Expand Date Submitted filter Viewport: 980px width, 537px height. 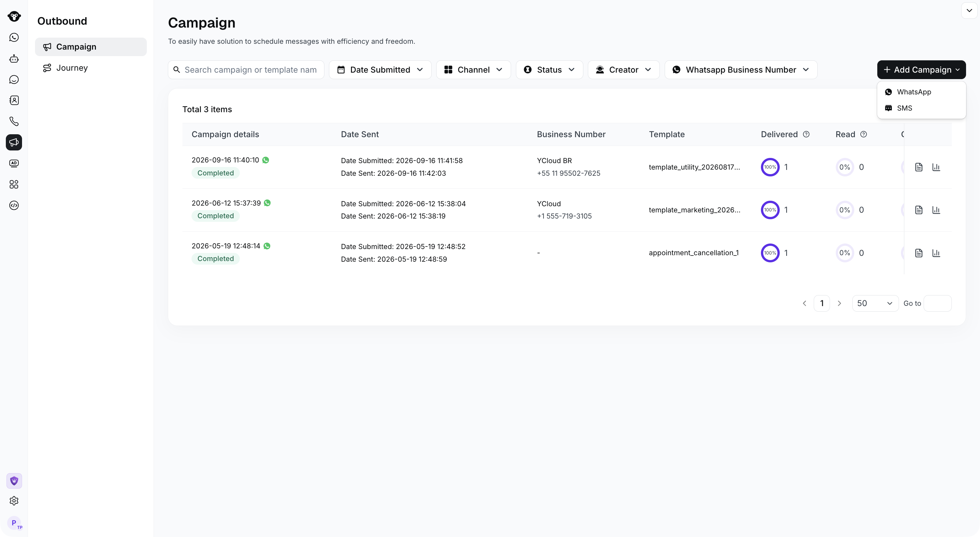click(x=380, y=70)
